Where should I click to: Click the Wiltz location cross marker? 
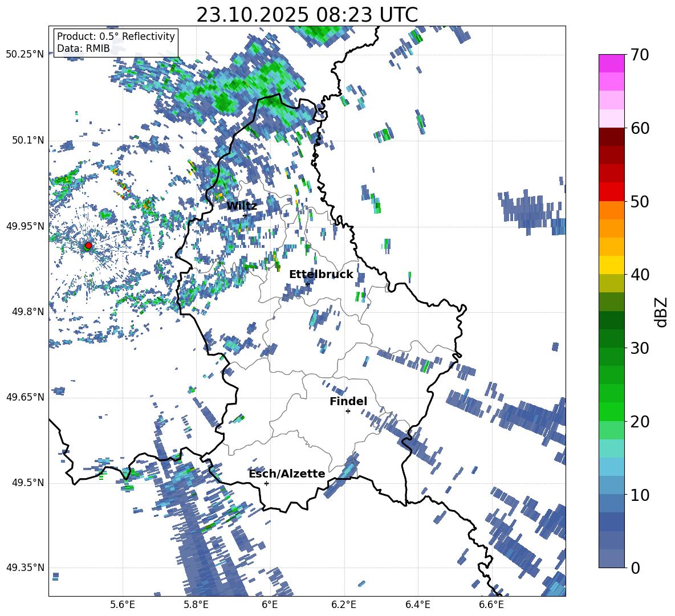pyautogui.click(x=245, y=215)
